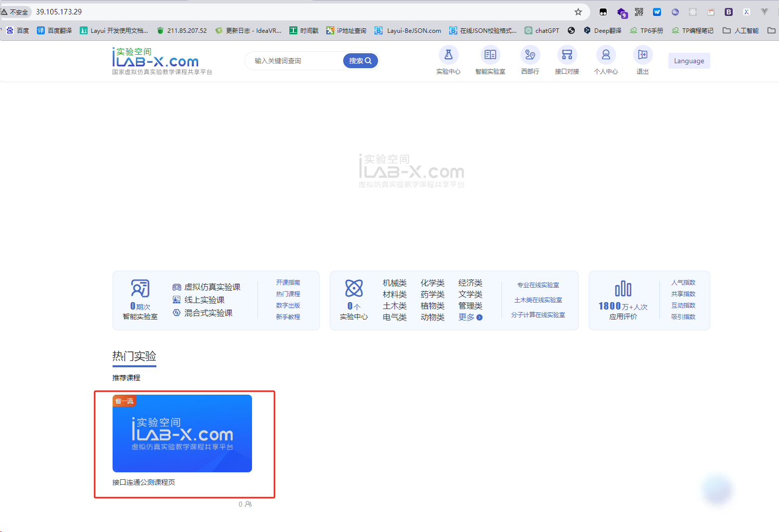Open the 人气指数 link
The width and height of the screenshot is (779, 532).
point(683,282)
